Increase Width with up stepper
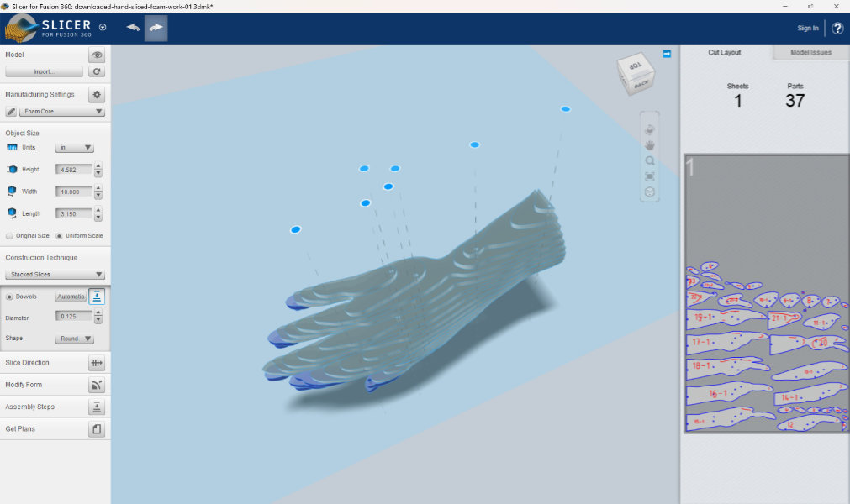Viewport: 850px width, 504px height. pyautogui.click(x=98, y=188)
